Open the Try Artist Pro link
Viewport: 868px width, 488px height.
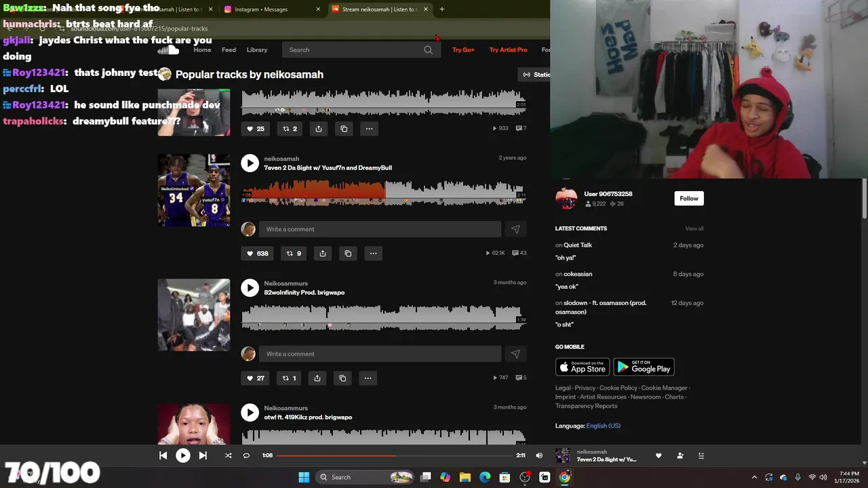(508, 49)
